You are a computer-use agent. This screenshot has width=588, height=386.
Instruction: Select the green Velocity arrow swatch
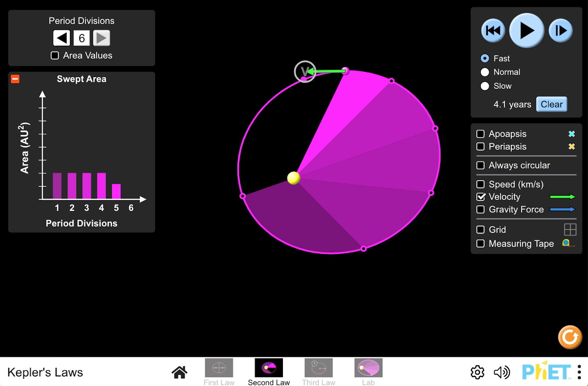[562, 196]
